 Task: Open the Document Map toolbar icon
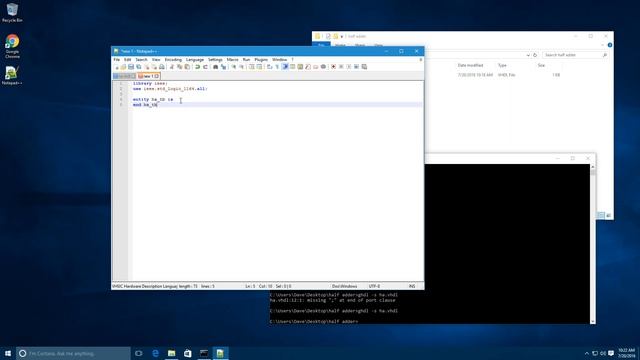point(300,67)
